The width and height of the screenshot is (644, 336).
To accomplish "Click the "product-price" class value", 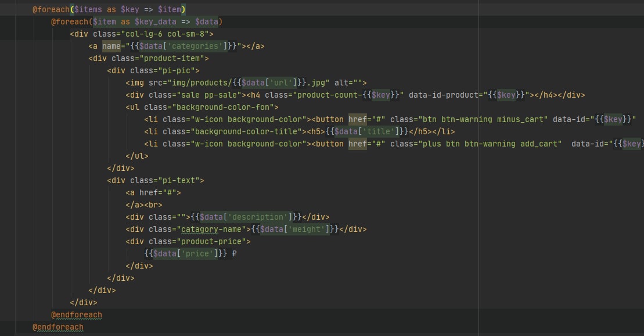I will (211, 241).
